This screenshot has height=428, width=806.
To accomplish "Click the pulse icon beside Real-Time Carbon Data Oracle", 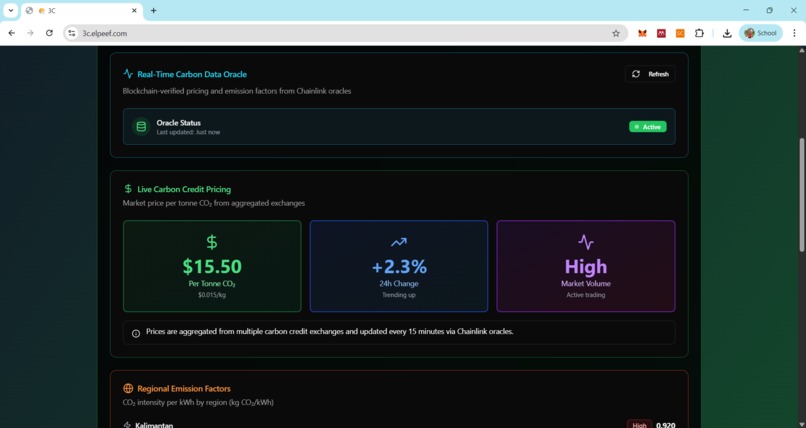I will [x=128, y=74].
